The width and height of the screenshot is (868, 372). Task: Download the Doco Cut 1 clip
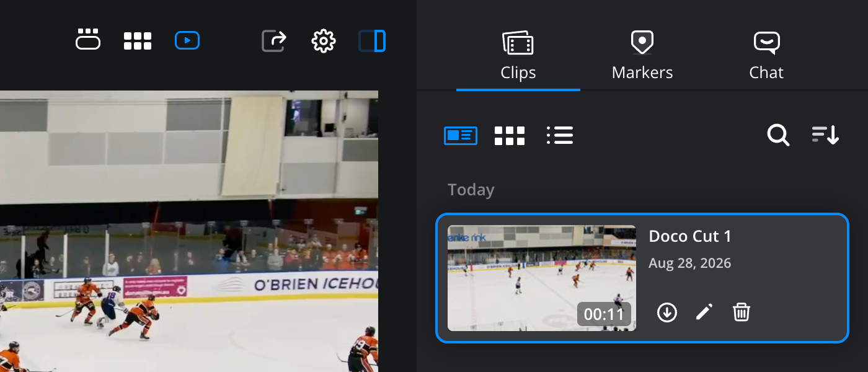(x=667, y=312)
